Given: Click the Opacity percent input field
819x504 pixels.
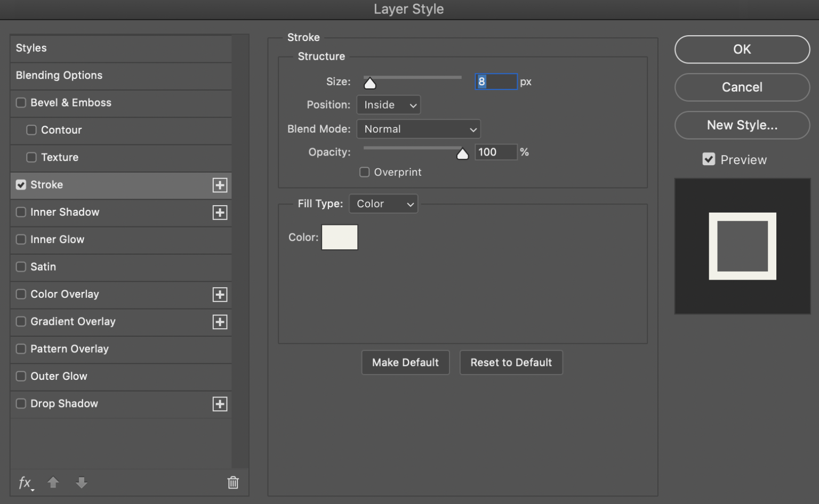Looking at the screenshot, I should click(496, 152).
